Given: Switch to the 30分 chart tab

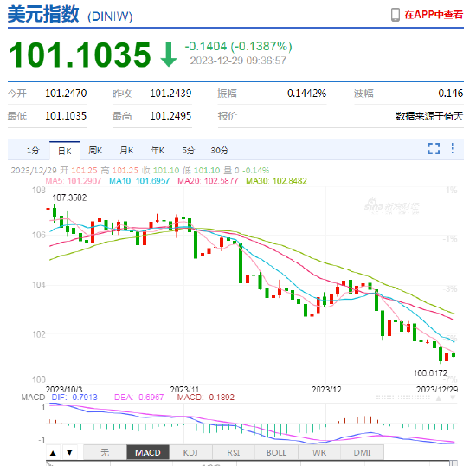Looking at the screenshot, I should point(219,151).
